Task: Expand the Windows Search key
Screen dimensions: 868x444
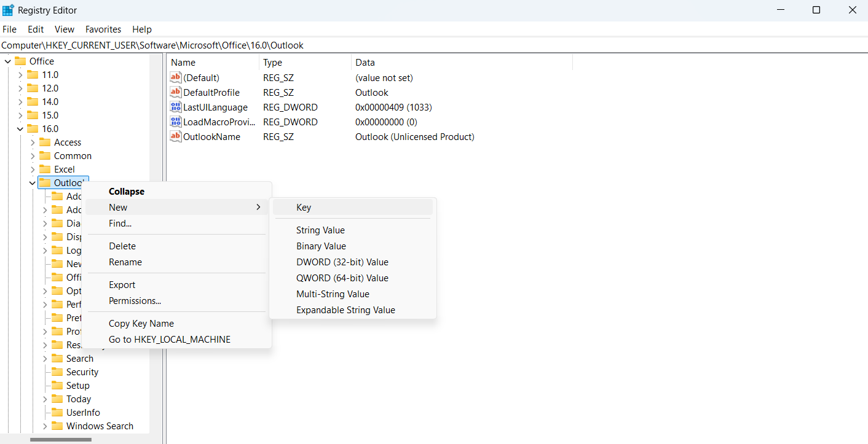Action: 44,426
